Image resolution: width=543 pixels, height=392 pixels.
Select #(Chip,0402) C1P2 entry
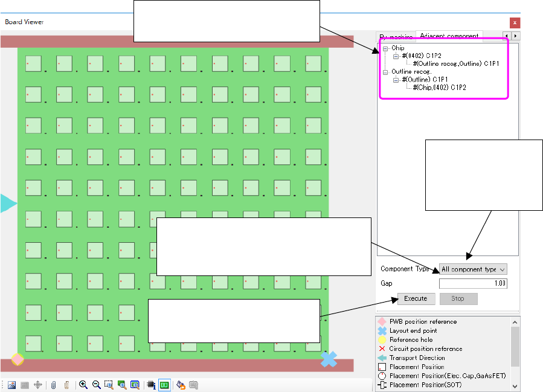click(x=440, y=88)
